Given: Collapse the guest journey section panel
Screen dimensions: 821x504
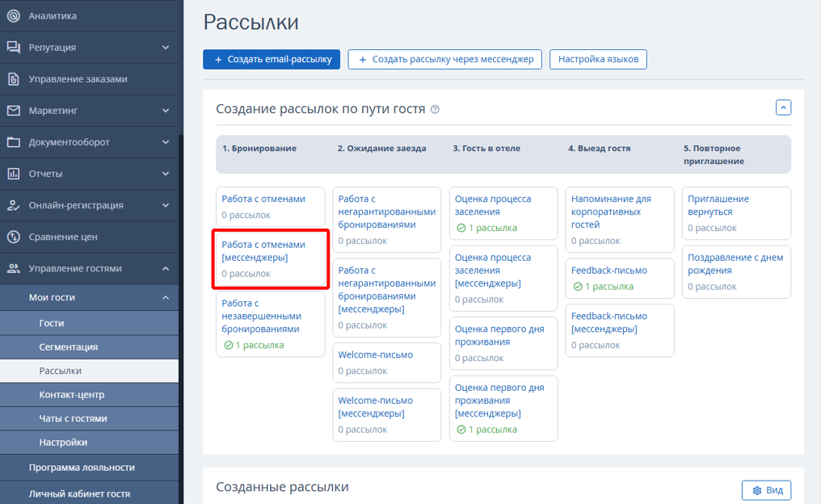Looking at the screenshot, I should tap(782, 107).
